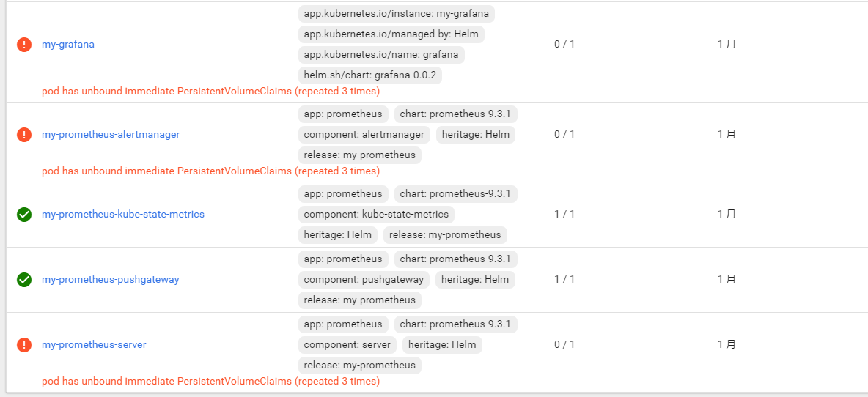This screenshot has width=868, height=397.
Task: Click heritage: Helm chip in kube-state-metrics row
Action: (338, 235)
